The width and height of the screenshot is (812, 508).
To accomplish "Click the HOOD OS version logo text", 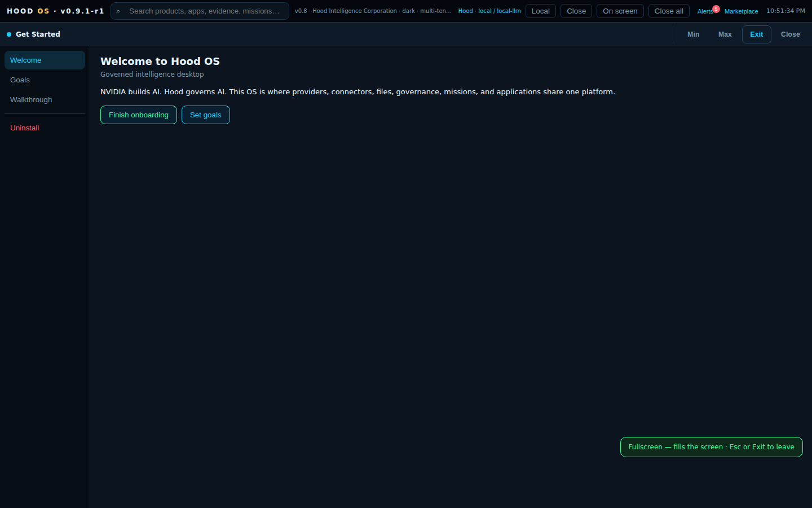I will tap(55, 11).
